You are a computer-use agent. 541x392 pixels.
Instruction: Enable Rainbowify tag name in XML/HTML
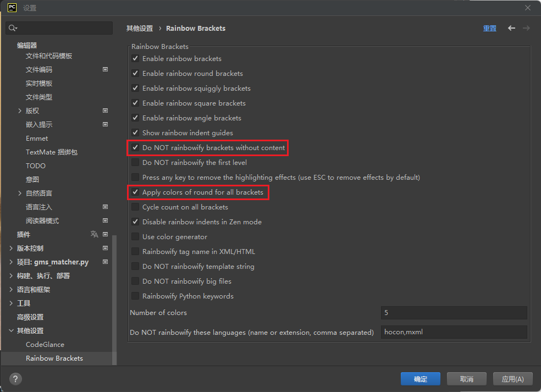(135, 251)
